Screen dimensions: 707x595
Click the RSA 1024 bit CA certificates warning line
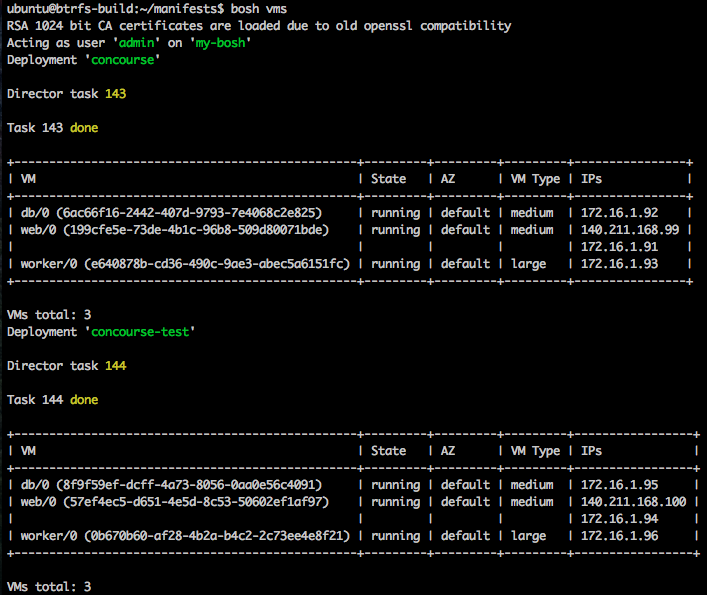[259, 26]
